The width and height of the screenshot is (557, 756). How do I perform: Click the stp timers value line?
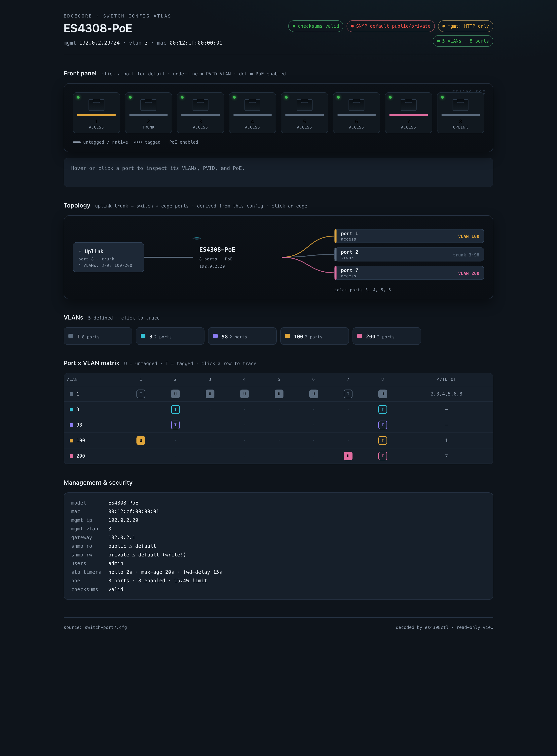coord(165,572)
